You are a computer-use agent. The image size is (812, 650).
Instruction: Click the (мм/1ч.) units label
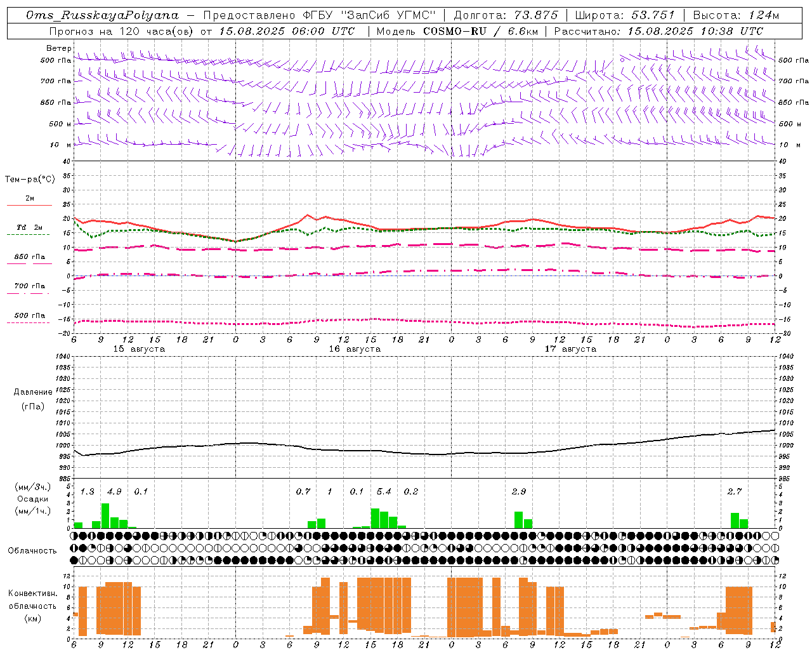point(32,511)
